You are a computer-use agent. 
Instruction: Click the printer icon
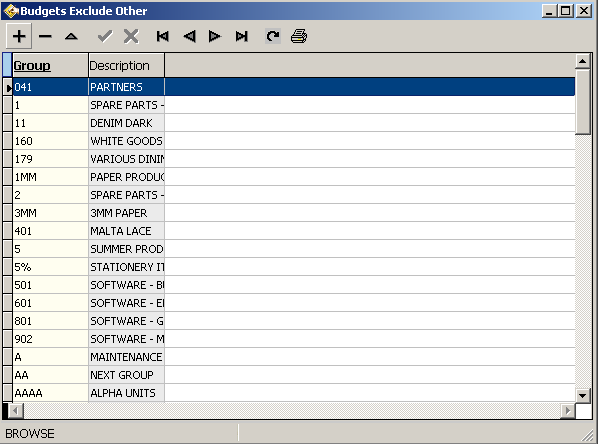tap(299, 36)
